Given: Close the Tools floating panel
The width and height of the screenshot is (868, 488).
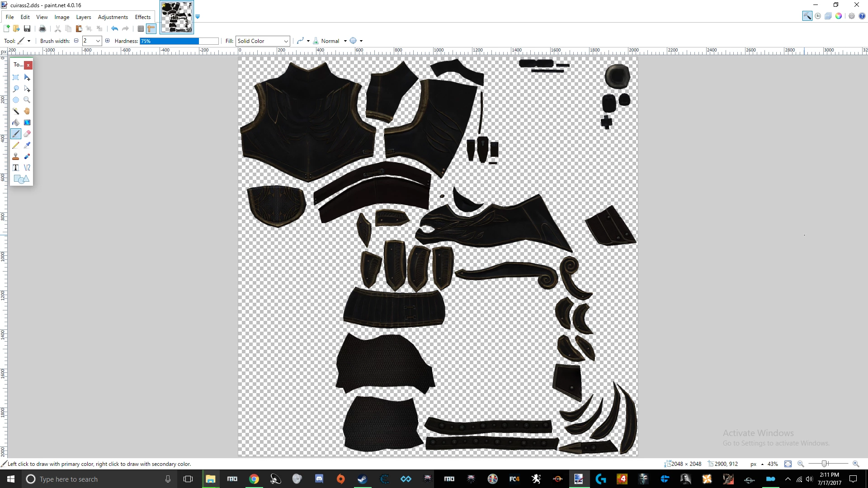Looking at the screenshot, I should point(28,65).
